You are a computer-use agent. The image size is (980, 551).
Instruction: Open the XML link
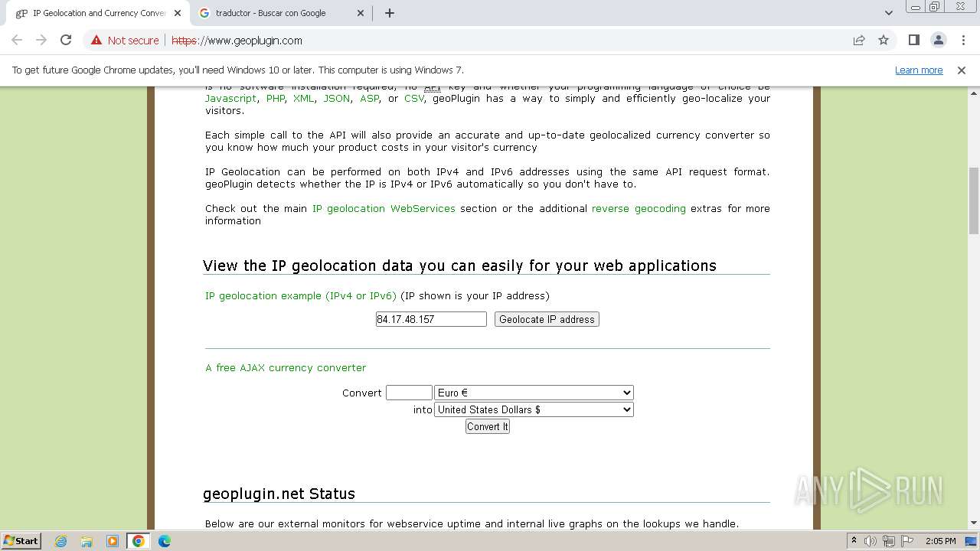click(303, 99)
